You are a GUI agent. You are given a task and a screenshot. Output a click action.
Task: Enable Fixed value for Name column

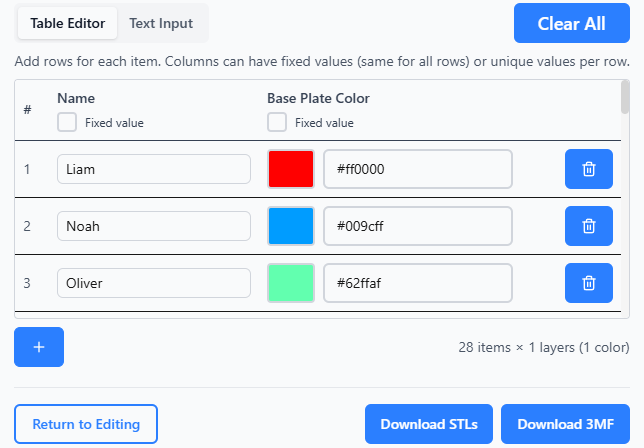coord(67,122)
